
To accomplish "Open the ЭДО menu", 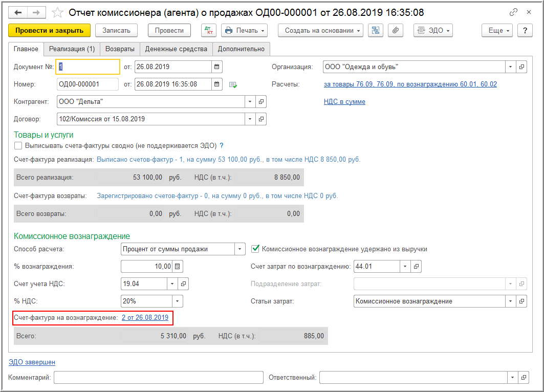I will (433, 31).
